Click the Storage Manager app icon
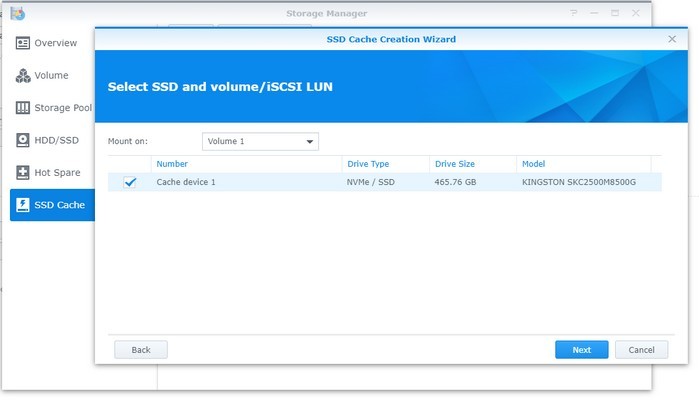The width and height of the screenshot is (699, 401). tap(17, 13)
